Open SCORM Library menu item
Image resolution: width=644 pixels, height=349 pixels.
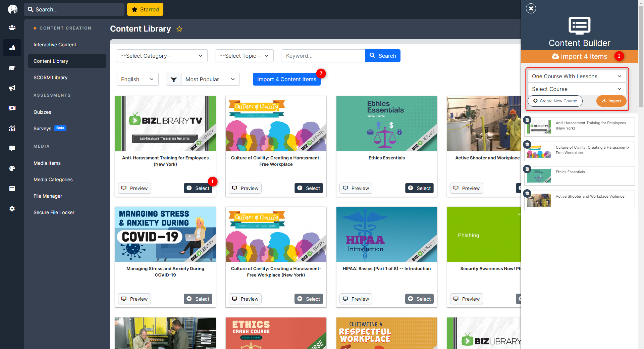tap(50, 78)
